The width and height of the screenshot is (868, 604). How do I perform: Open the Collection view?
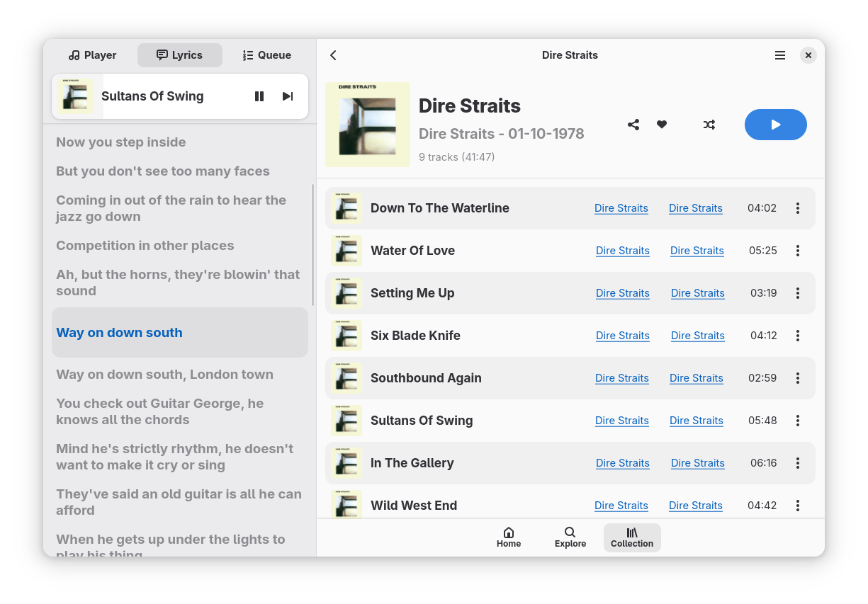click(632, 538)
